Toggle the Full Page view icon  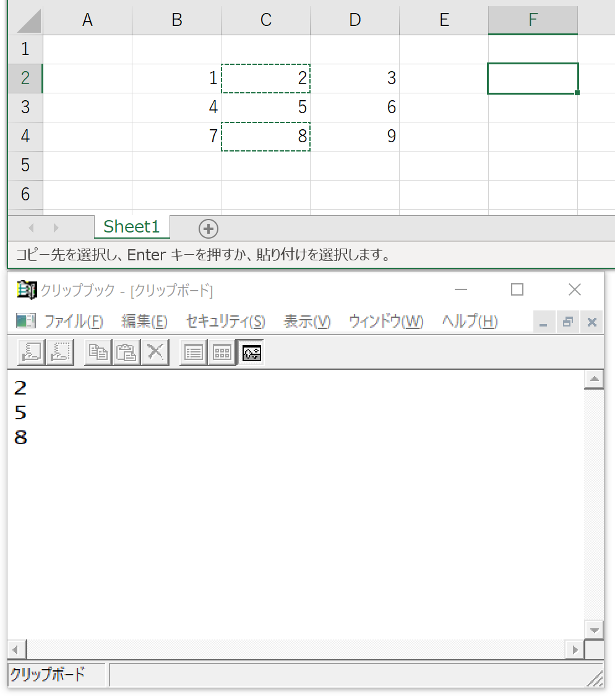(251, 352)
